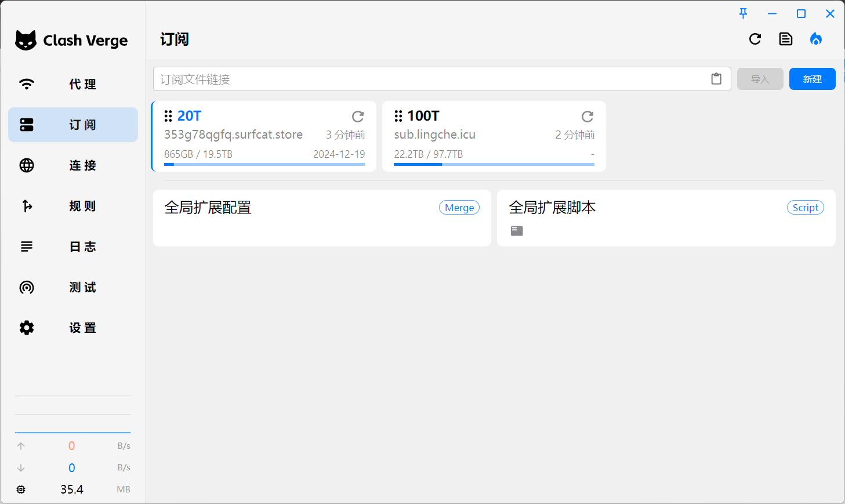Select the 20T profile name
This screenshot has height=504, width=845.
190,116
